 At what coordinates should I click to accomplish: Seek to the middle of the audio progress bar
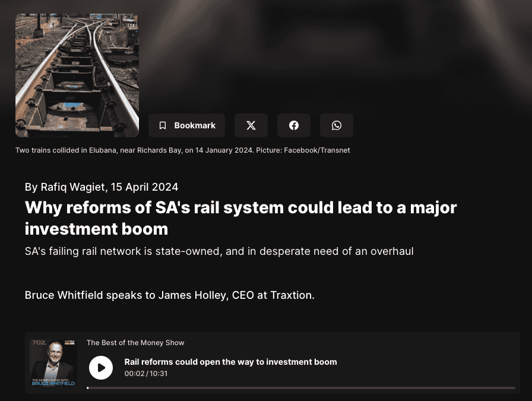(x=301, y=388)
